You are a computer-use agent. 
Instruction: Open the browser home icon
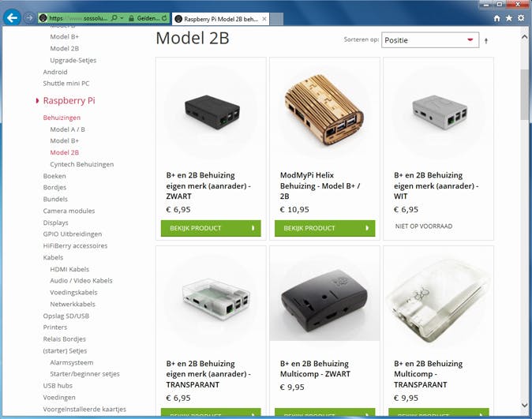[497, 18]
